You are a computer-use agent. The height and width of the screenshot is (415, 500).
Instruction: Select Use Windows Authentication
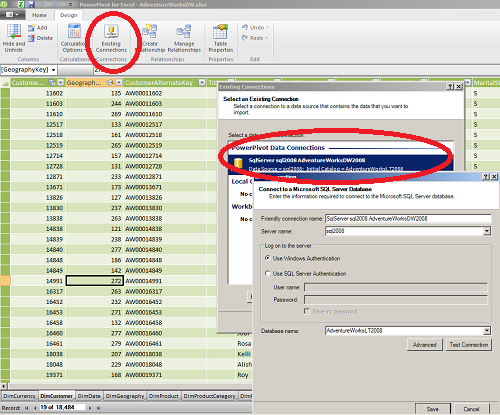267,258
